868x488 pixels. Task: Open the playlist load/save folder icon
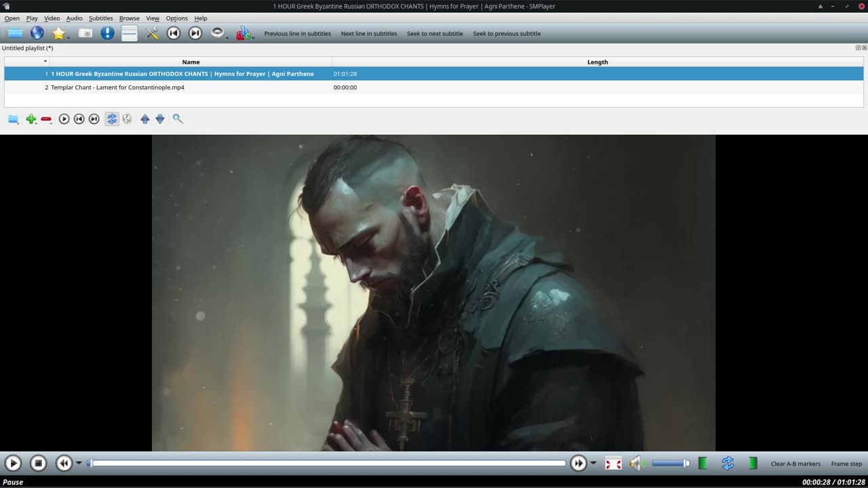coord(14,119)
